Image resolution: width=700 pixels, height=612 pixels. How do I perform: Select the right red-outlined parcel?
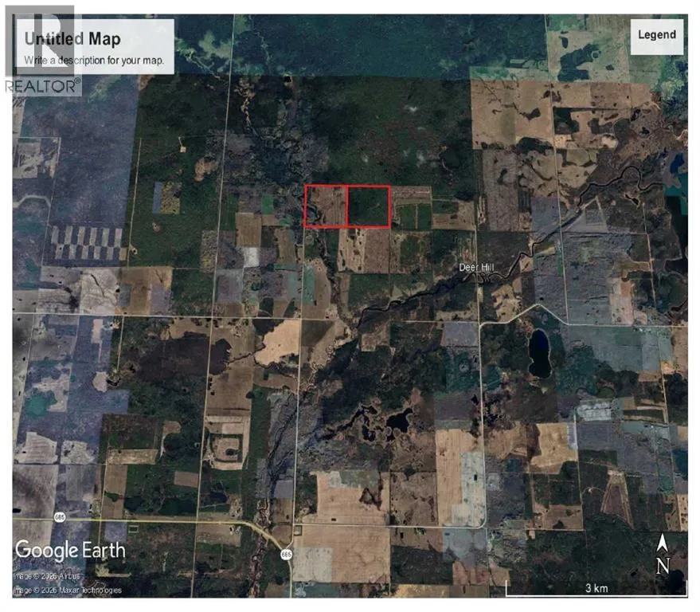(x=369, y=206)
